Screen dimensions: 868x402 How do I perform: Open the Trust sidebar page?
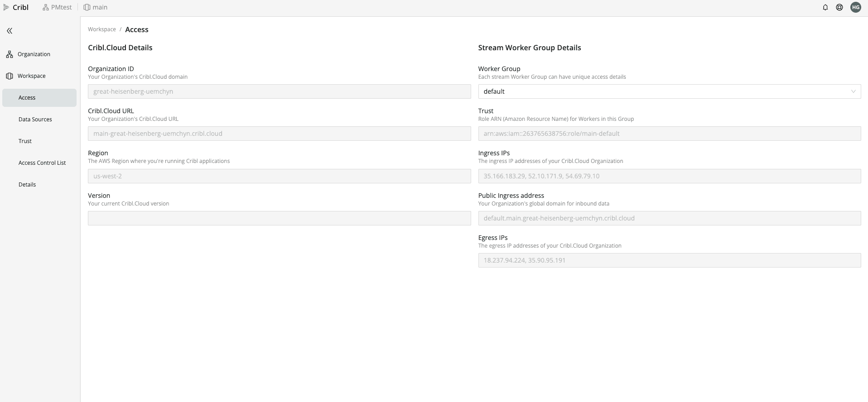(25, 141)
